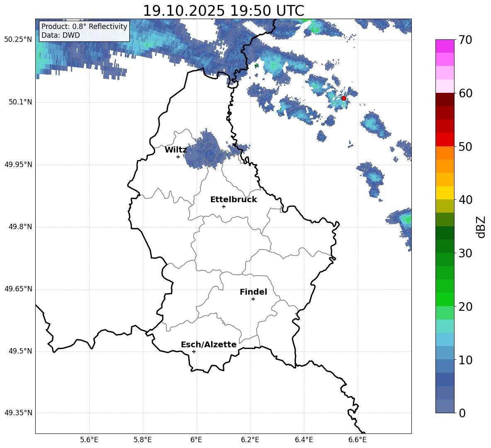The width and height of the screenshot is (491, 448).
Task: Click the Data: DWD text
Action: 61,35
